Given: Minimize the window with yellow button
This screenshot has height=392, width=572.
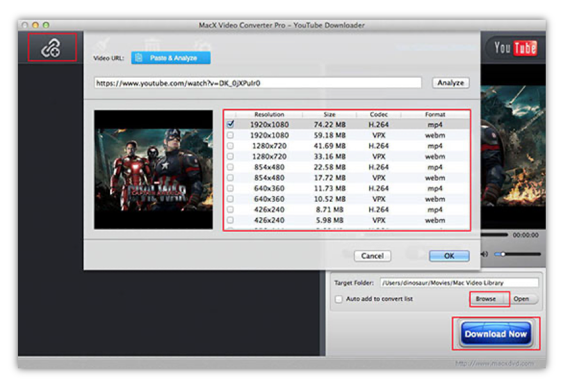Looking at the screenshot, I should coord(35,25).
